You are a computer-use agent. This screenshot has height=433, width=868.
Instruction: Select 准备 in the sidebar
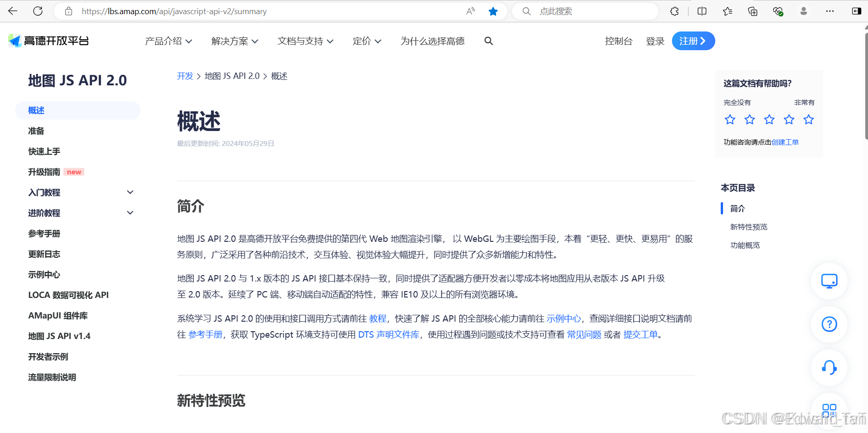point(36,131)
